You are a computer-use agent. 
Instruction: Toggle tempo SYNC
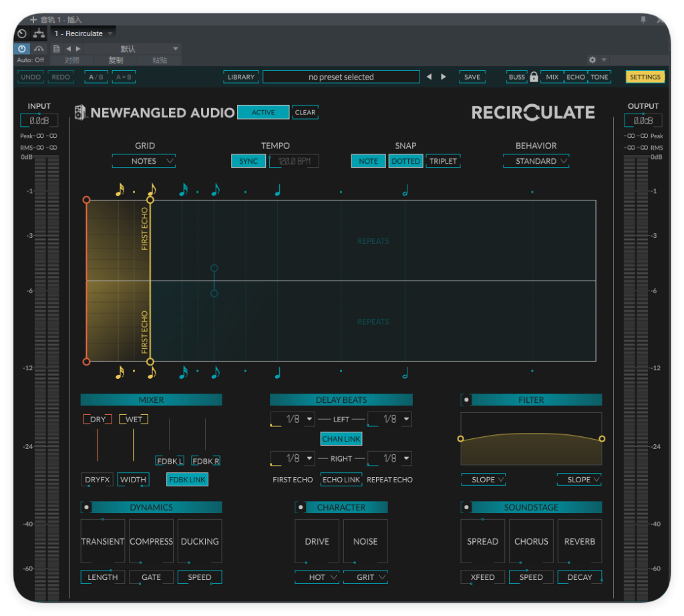pos(248,161)
